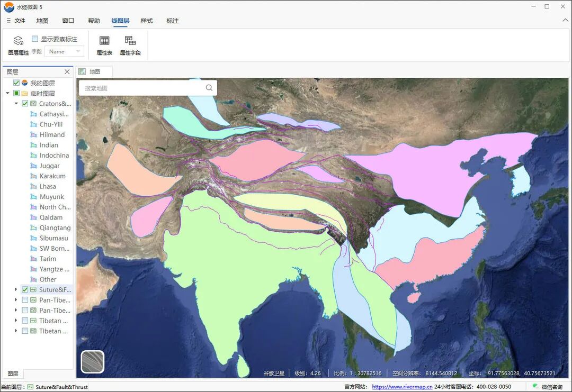Collapse the ribbon with the top-right chevron
This screenshot has width=572, height=392.
(x=566, y=21)
